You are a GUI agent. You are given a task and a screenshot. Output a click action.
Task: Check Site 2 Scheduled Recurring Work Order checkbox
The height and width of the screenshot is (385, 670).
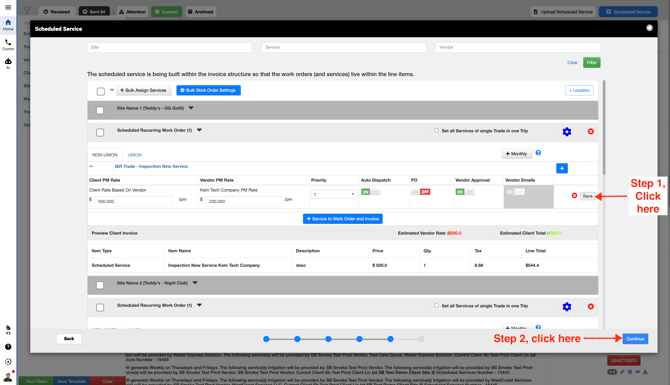pos(100,307)
